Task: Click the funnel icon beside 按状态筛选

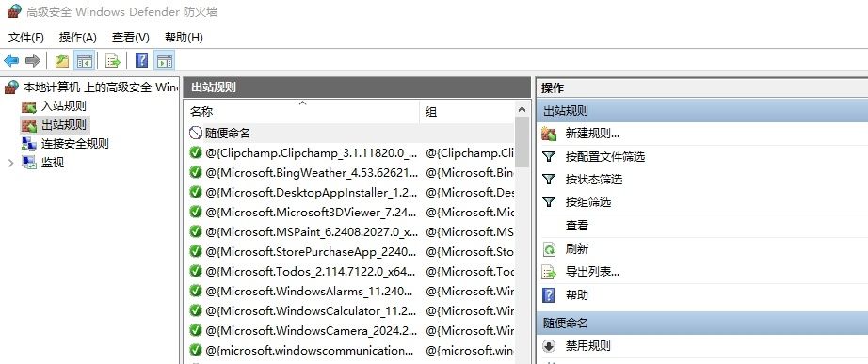Action: (549, 180)
